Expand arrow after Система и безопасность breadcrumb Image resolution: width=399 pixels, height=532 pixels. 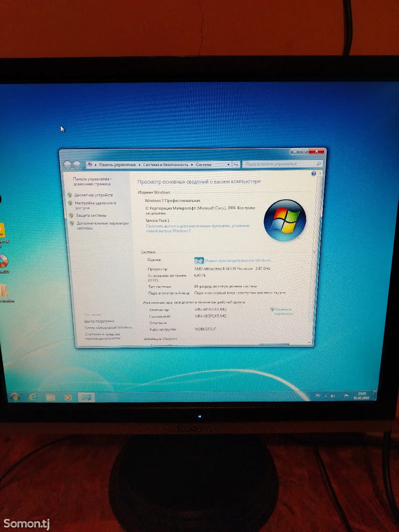192,165
